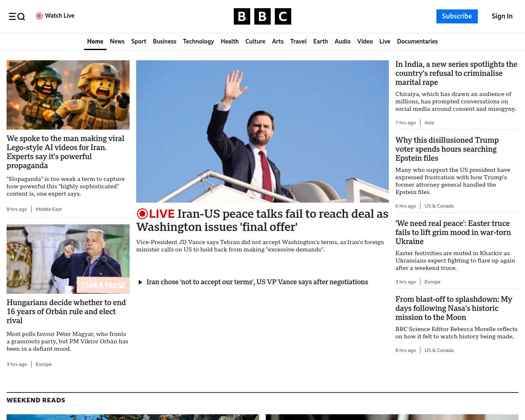Read Nasa Moon mission splashdown story

pos(454,308)
